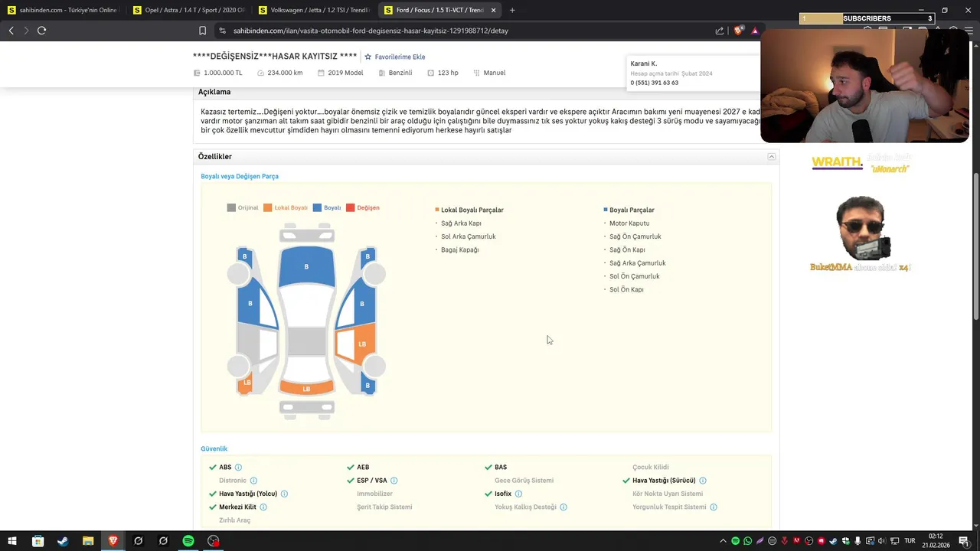Click the info icon next to Yorgunluk Tespit Sistemi
This screenshot has height=551, width=980.
[714, 507]
